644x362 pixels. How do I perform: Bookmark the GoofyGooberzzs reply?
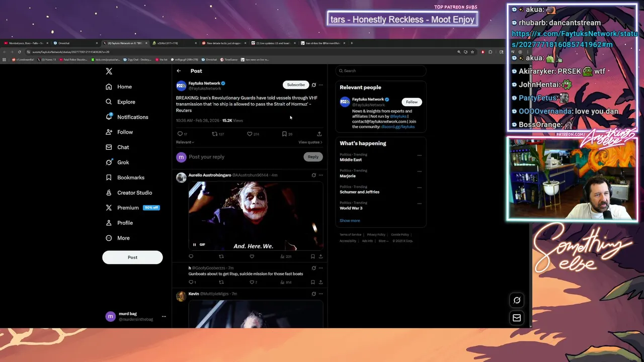click(312, 282)
